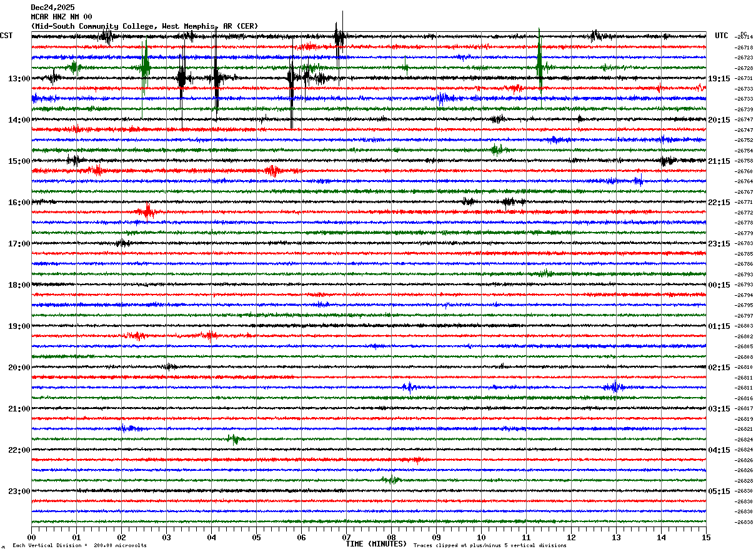The height and width of the screenshot is (554, 756).
Task: Select the 21:00 CST time label
Action: 19,409
